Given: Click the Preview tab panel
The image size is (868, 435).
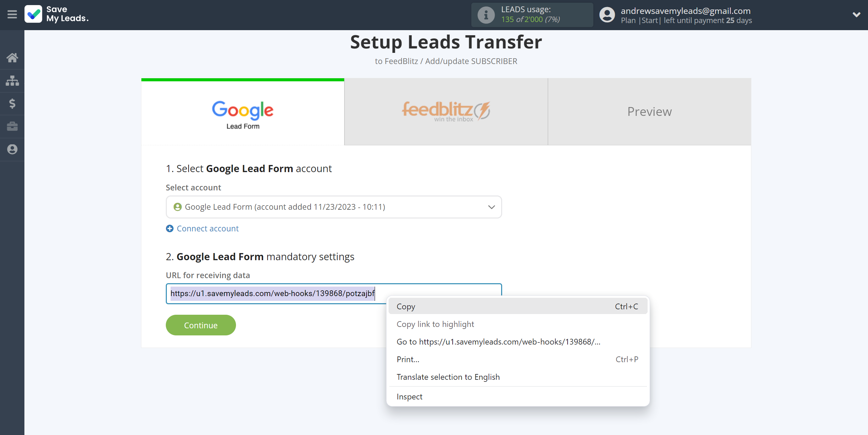Looking at the screenshot, I should pyautogui.click(x=649, y=111).
